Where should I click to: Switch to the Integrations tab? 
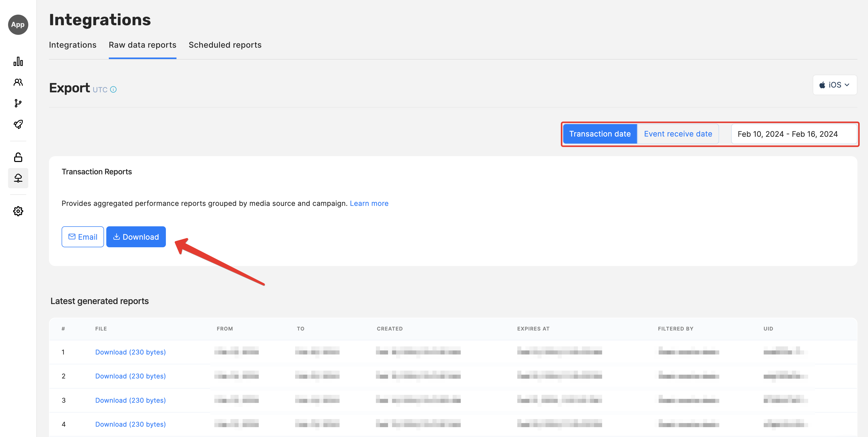click(73, 45)
